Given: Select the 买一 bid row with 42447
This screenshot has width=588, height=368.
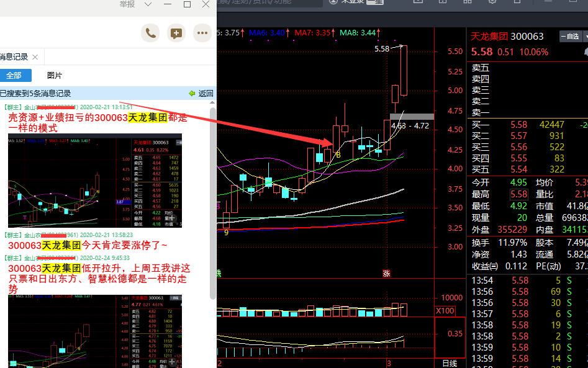Looking at the screenshot, I should tap(527, 125).
